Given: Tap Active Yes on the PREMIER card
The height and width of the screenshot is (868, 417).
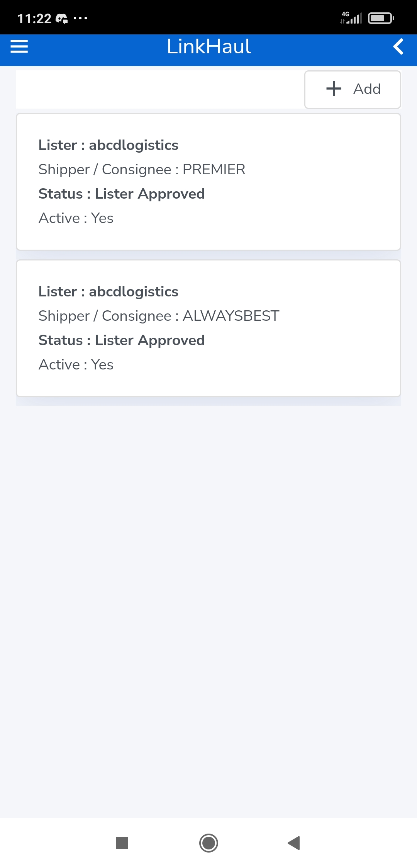Looking at the screenshot, I should 76,218.
